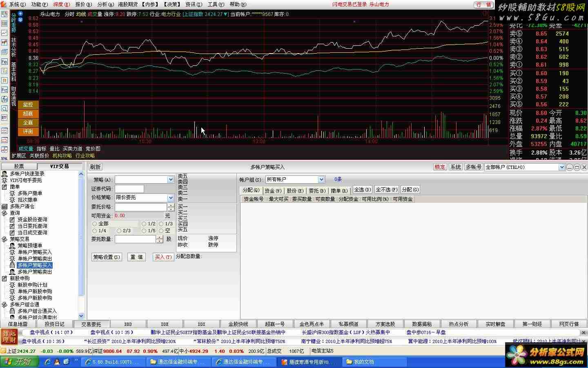Image resolution: width=588 pixels, height=368 pixels.
Task: Select the 多帐户策略卖出 tree item
Action: pyautogui.click(x=35, y=272)
